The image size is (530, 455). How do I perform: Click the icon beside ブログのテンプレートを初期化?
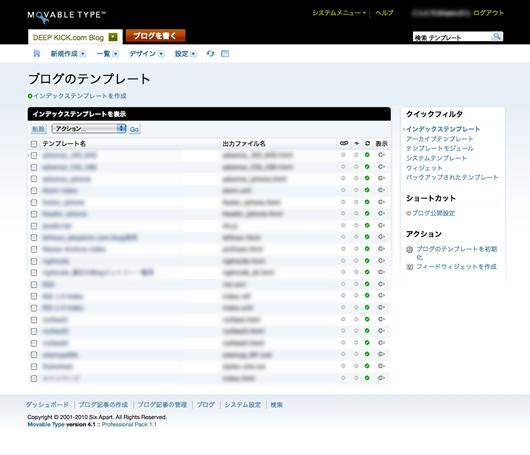[409, 249]
